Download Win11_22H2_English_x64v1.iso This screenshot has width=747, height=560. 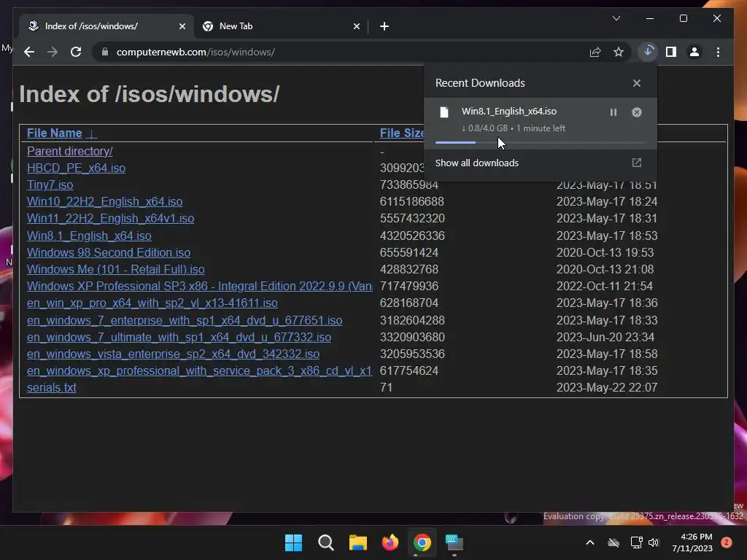[x=111, y=218]
